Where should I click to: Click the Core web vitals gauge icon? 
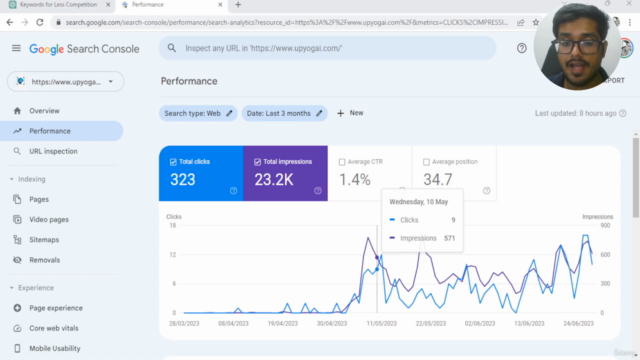[17, 328]
